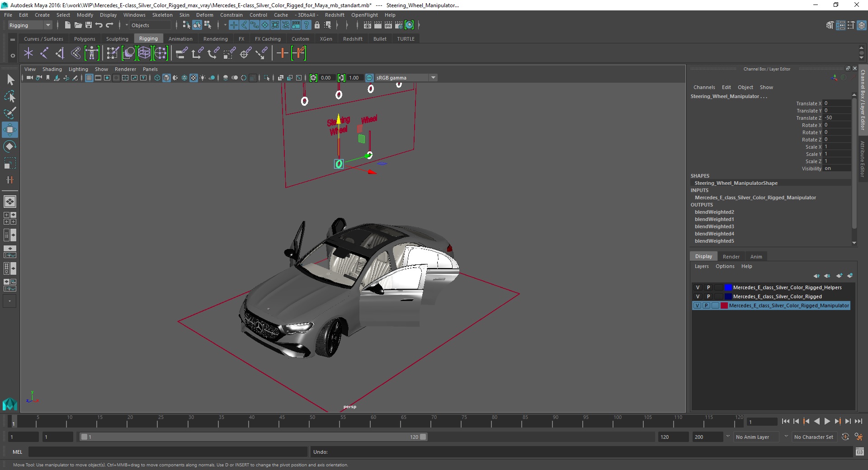The width and height of the screenshot is (868, 470).
Task: Select the arrow Select tool
Action: (x=10, y=80)
